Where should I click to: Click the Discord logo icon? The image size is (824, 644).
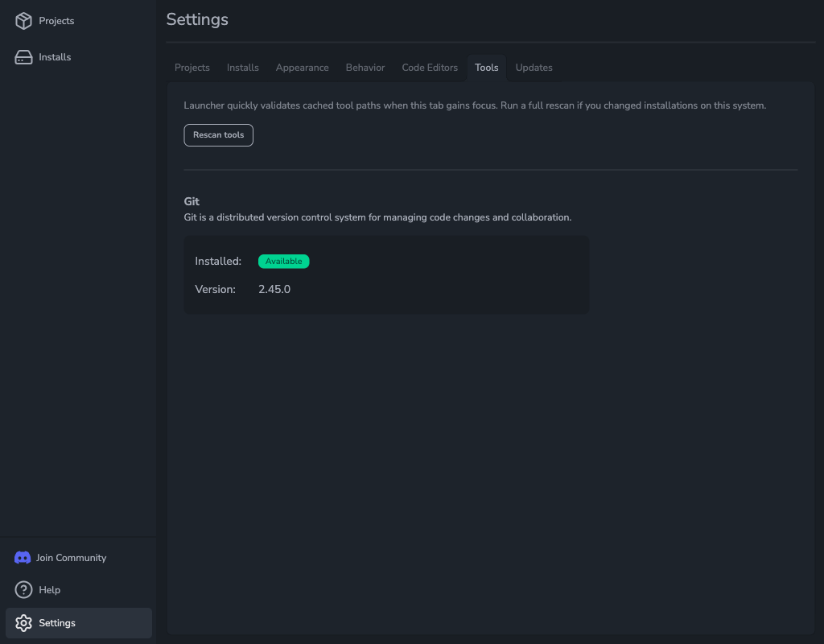click(23, 558)
